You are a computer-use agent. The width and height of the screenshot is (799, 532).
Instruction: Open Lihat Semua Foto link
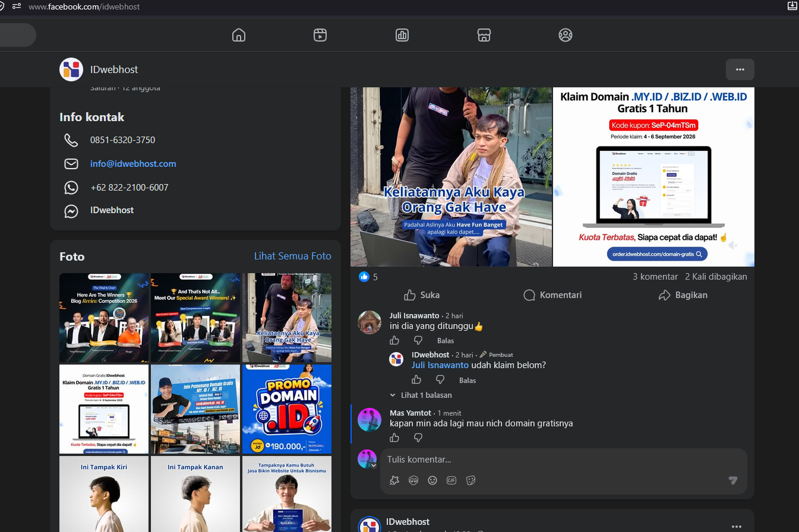[293, 256]
